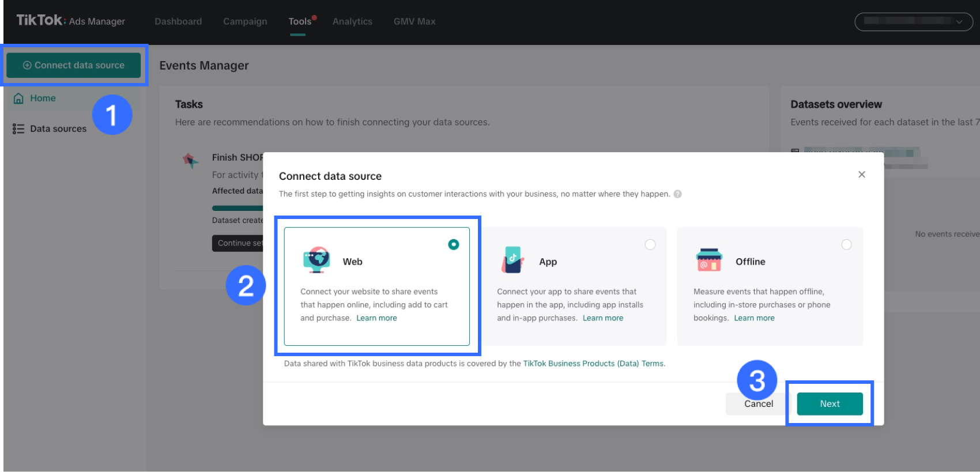Click Learn more under Offline option
The image size is (980, 472).
pyautogui.click(x=754, y=318)
